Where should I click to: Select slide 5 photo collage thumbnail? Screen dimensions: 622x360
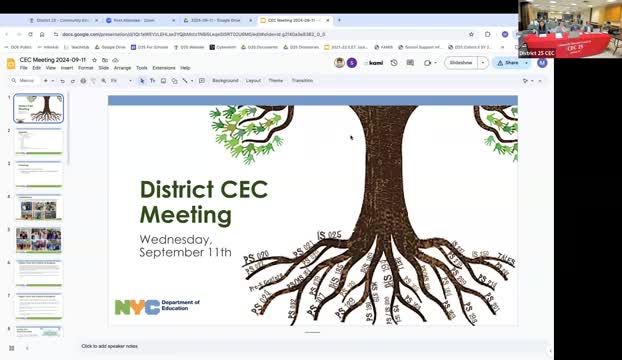(x=38, y=240)
